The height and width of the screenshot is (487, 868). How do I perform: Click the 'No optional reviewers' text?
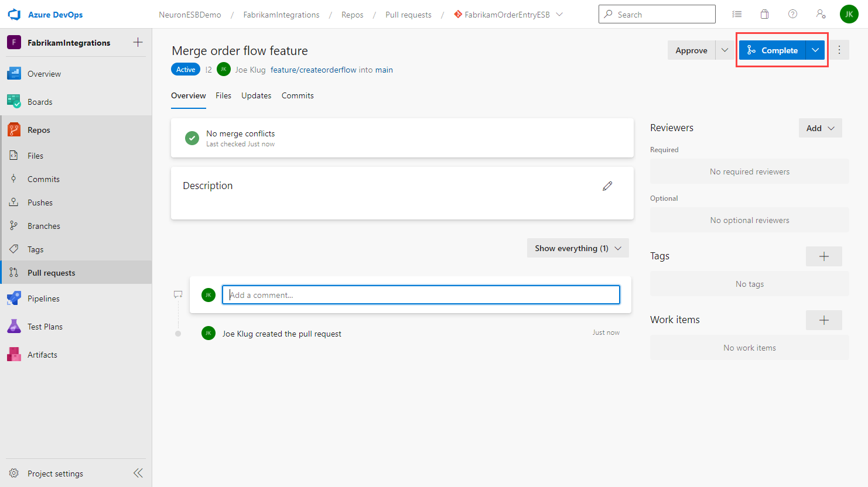[750, 220]
